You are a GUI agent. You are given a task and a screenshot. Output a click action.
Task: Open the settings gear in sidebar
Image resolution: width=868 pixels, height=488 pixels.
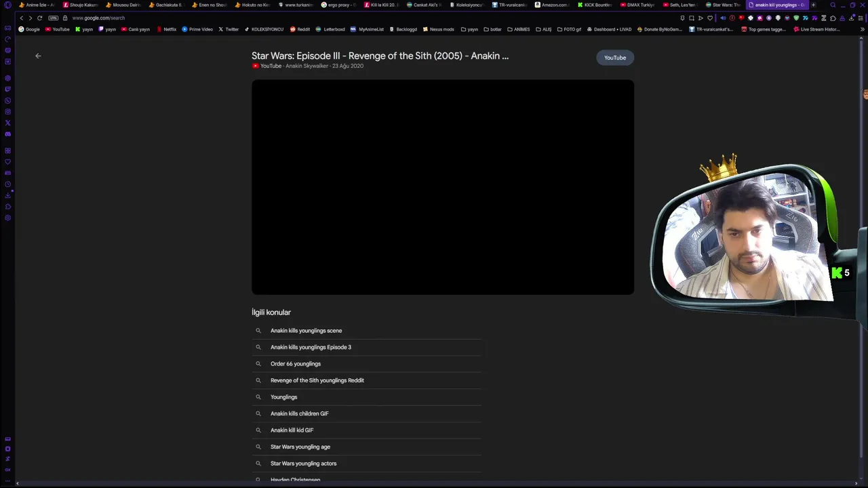click(8, 218)
